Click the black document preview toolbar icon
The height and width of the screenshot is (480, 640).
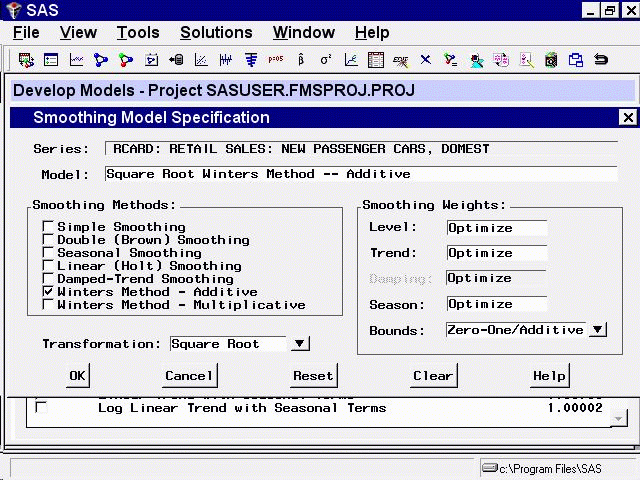click(551, 60)
